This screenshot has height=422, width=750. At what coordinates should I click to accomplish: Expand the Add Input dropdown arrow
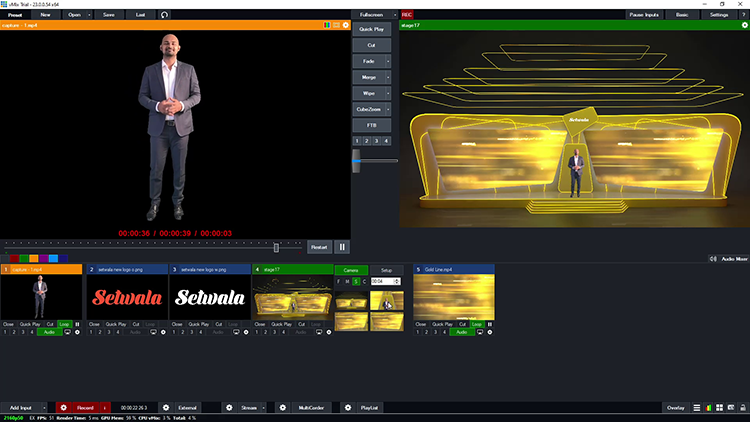click(x=44, y=408)
